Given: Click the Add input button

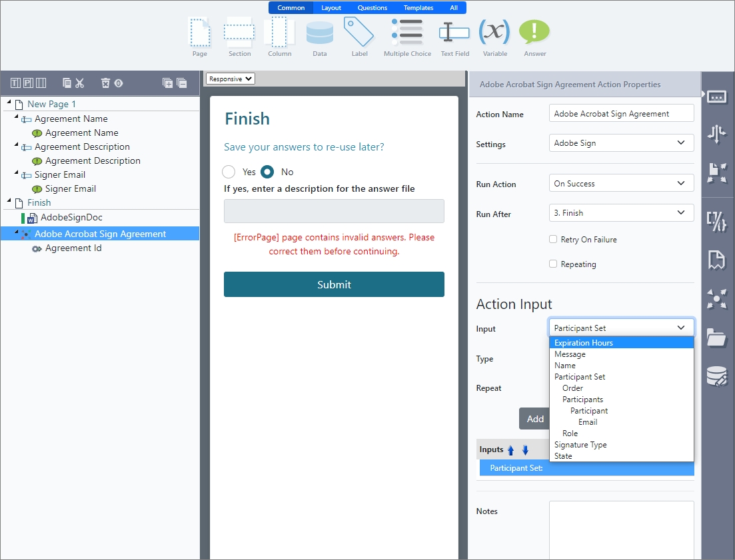Looking at the screenshot, I should coord(534,419).
